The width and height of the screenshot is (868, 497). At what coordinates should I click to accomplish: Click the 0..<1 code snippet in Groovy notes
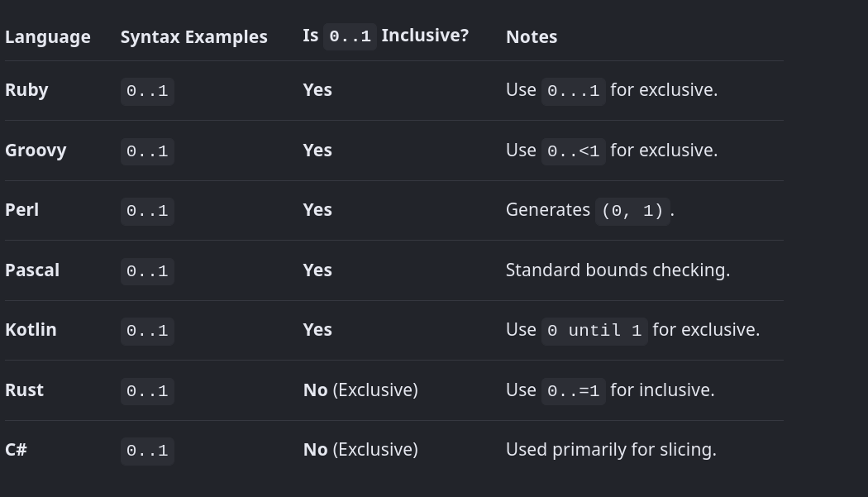574,151
